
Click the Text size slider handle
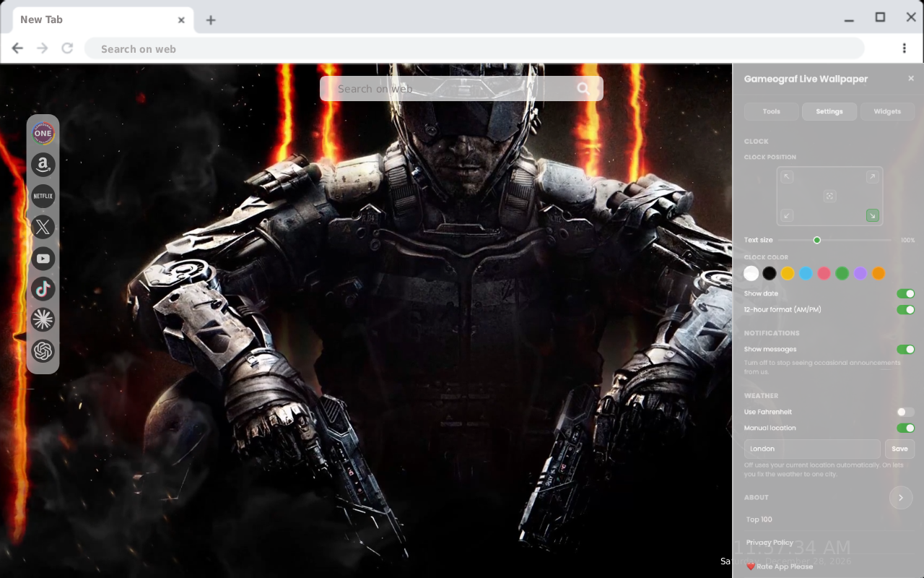point(817,240)
